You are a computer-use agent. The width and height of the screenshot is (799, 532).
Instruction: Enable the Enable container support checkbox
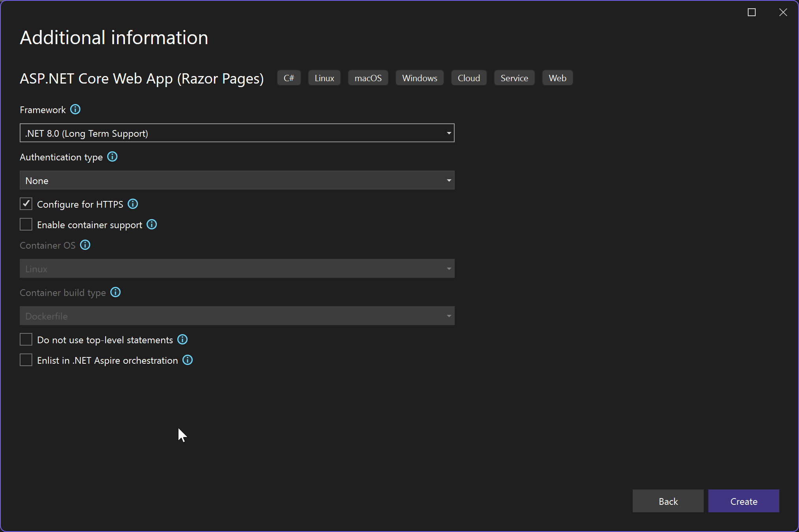click(x=26, y=224)
